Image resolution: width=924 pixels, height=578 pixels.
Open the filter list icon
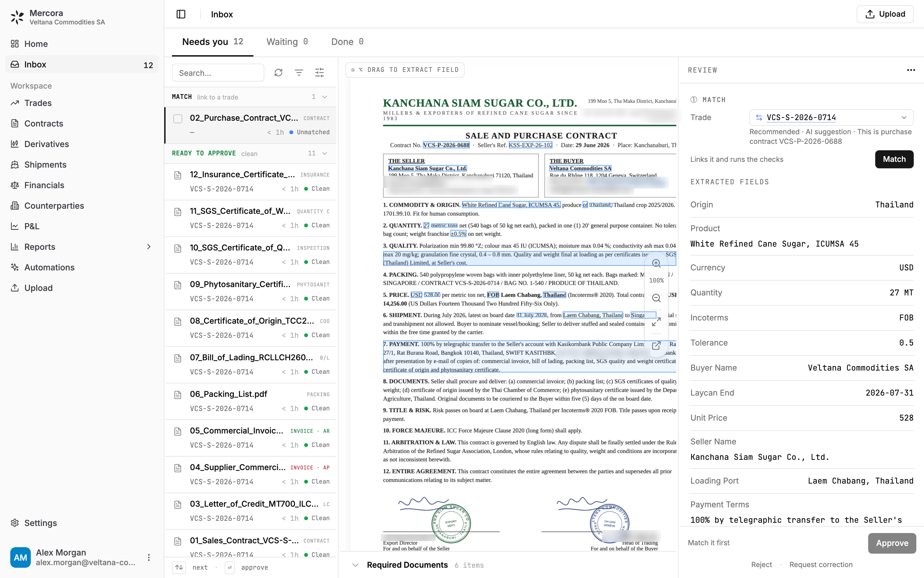pyautogui.click(x=299, y=73)
